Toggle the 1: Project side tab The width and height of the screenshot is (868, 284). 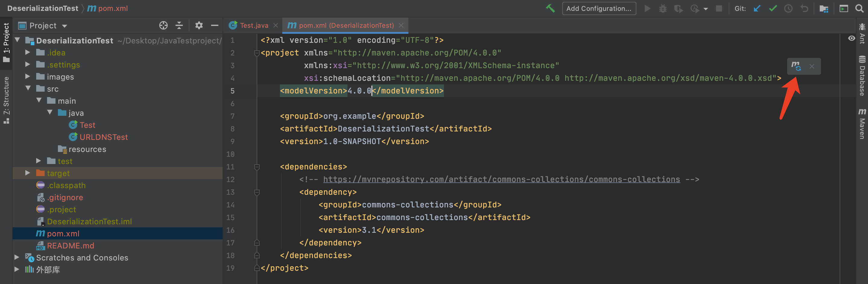(6, 43)
